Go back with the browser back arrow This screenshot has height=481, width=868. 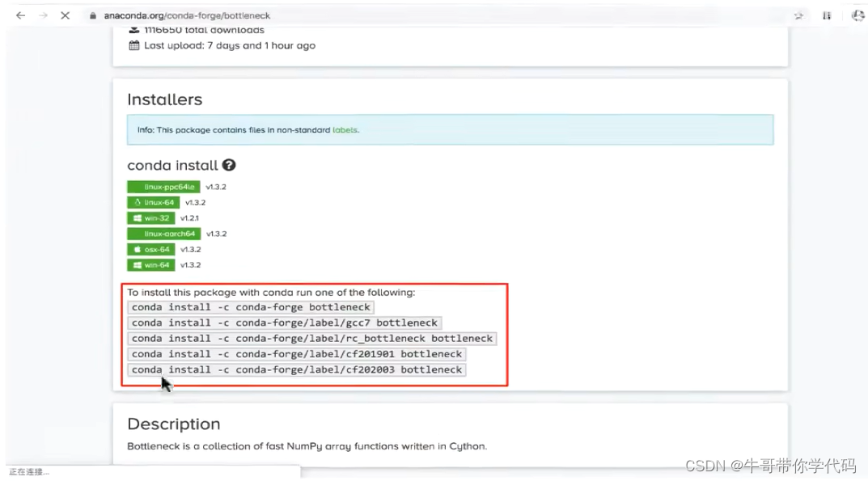20,15
